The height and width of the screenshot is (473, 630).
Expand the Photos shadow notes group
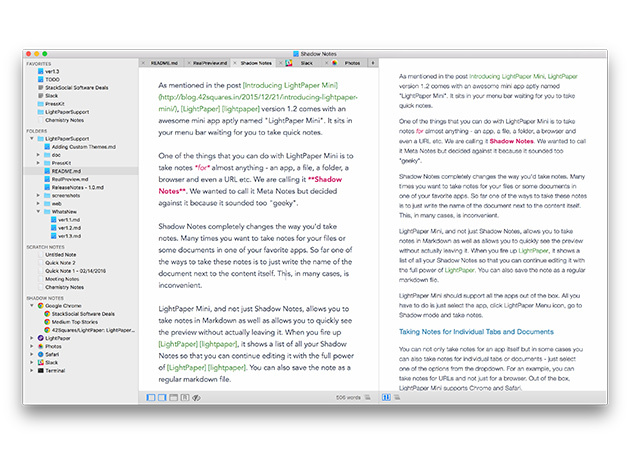click(32, 346)
